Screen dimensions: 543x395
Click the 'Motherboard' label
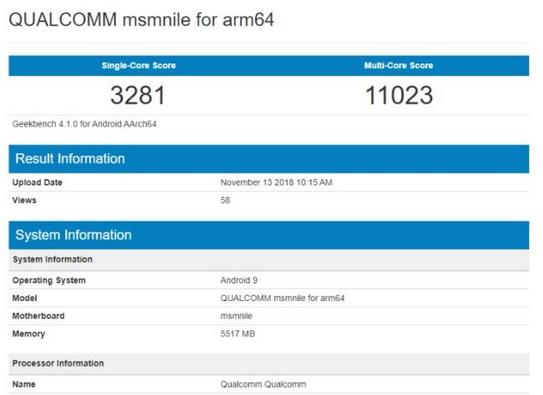coord(38,316)
